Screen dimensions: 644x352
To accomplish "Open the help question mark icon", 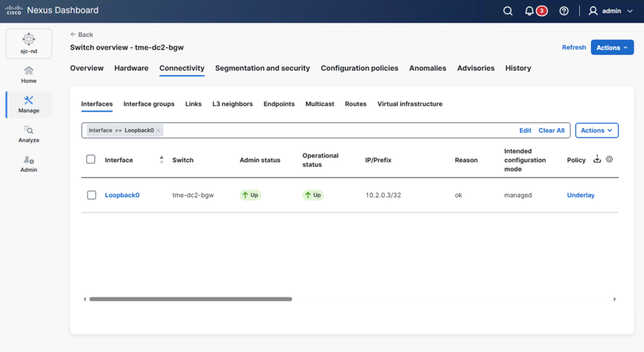I will 564,11.
